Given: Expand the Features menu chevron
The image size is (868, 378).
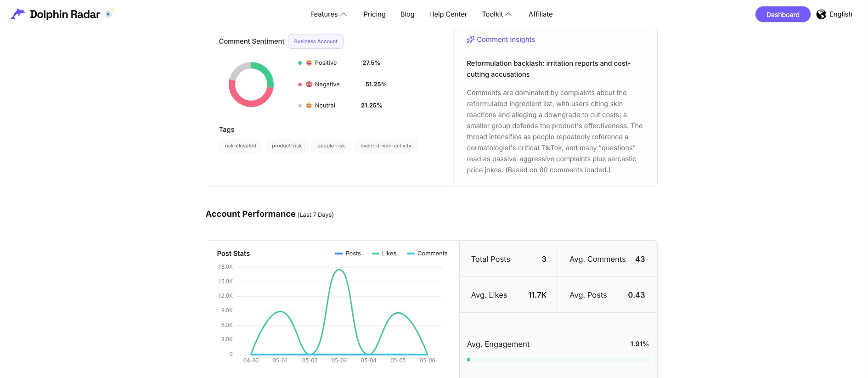Looking at the screenshot, I should pyautogui.click(x=344, y=15).
